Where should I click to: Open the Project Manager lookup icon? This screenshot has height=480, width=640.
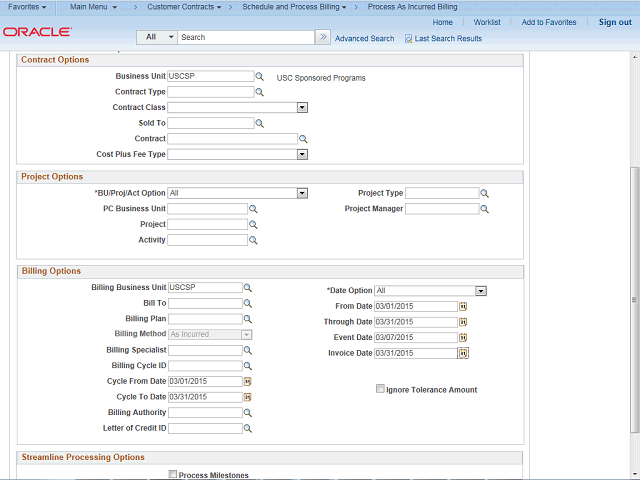(485, 209)
